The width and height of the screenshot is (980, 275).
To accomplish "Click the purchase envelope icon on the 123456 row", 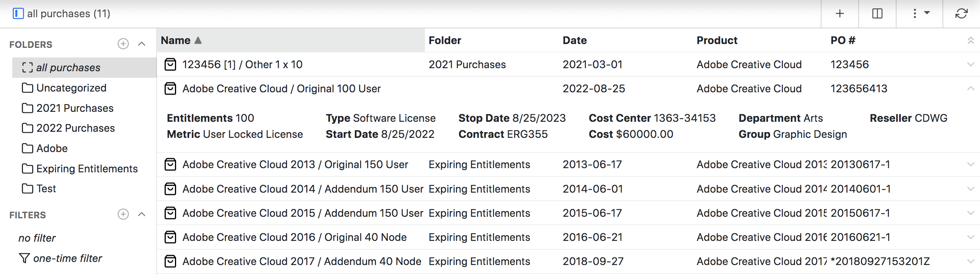I will coord(171,64).
